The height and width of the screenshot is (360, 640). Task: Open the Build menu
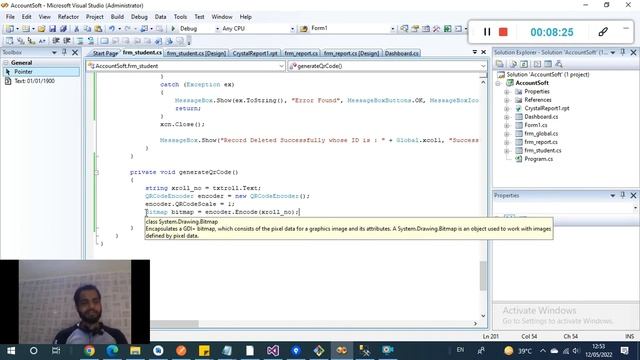[117, 17]
